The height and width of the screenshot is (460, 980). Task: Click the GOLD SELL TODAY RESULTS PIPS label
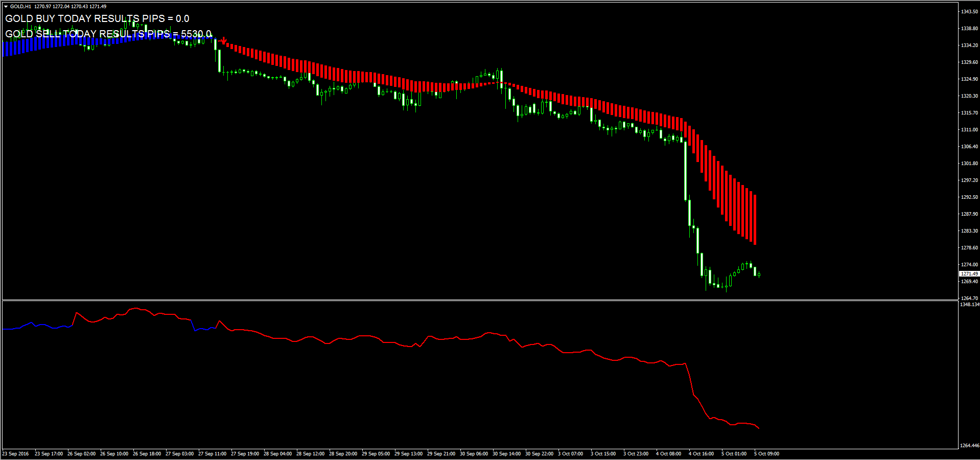click(108, 34)
